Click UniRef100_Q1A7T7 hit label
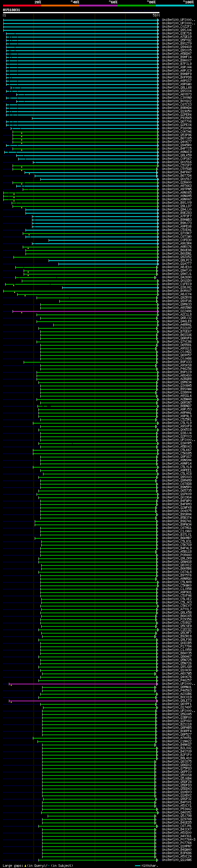197x868 pixels. click(x=177, y=264)
